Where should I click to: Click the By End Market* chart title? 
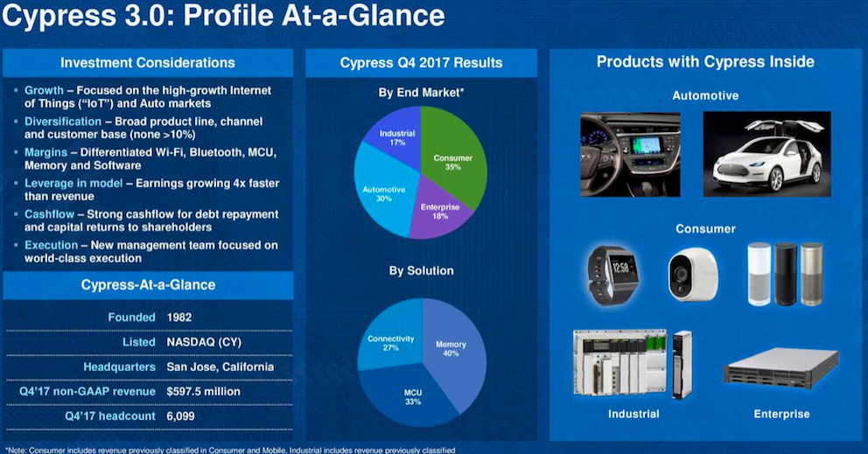click(x=421, y=93)
